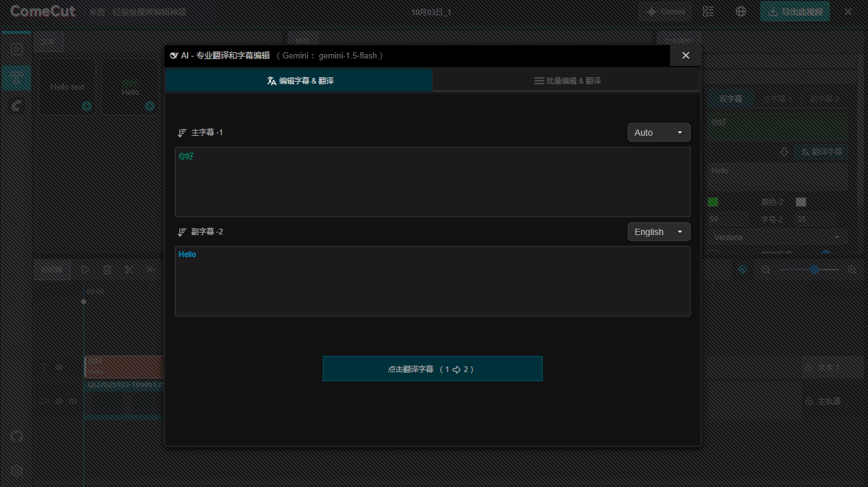Open the Auto language dropdown for 主字幕
868x487 pixels.
pos(659,133)
